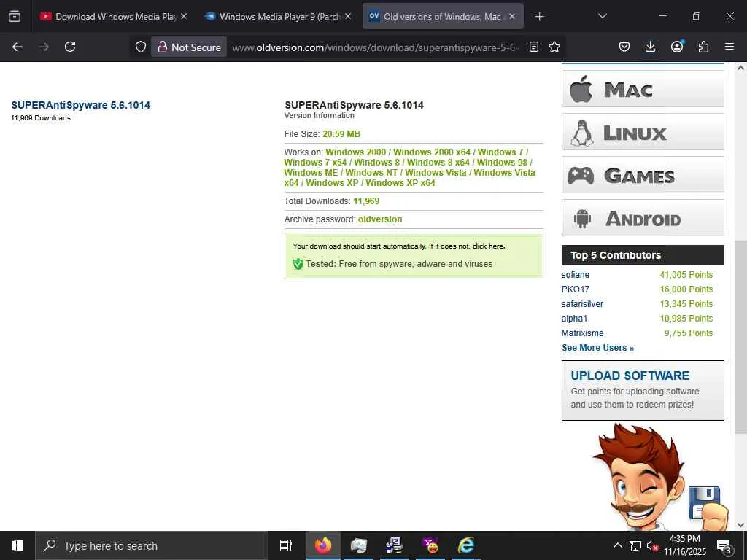
Task: Show the downloads panel
Action: coord(650,47)
